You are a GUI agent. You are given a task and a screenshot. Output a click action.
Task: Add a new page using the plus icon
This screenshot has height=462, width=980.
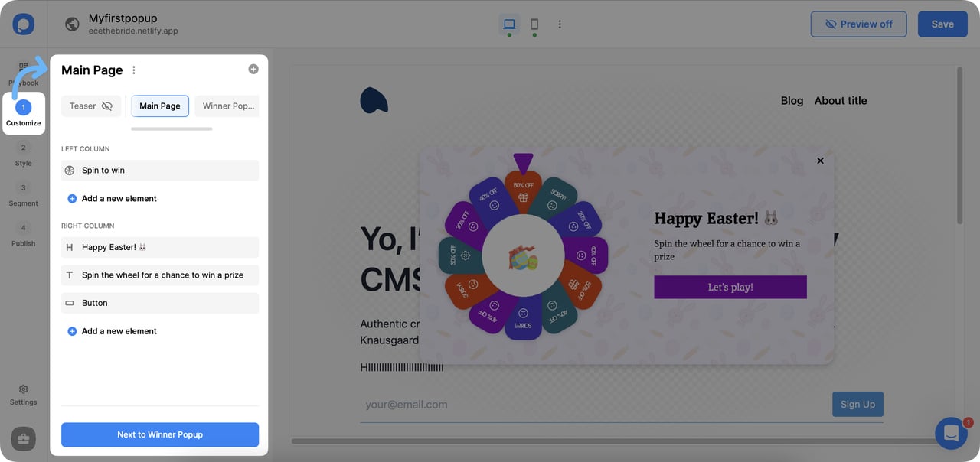point(253,68)
